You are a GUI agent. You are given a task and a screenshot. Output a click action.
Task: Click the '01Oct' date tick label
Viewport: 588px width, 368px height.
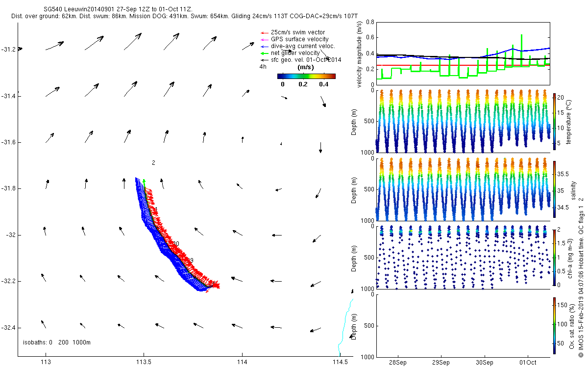(x=528, y=362)
